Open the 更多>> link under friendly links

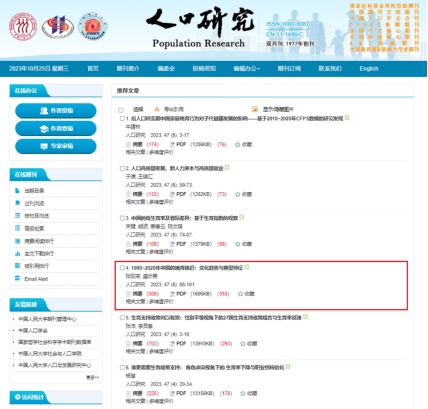point(93,377)
